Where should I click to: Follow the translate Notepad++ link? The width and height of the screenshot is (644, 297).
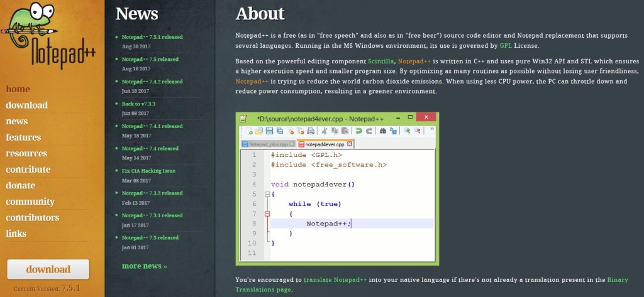click(x=336, y=280)
